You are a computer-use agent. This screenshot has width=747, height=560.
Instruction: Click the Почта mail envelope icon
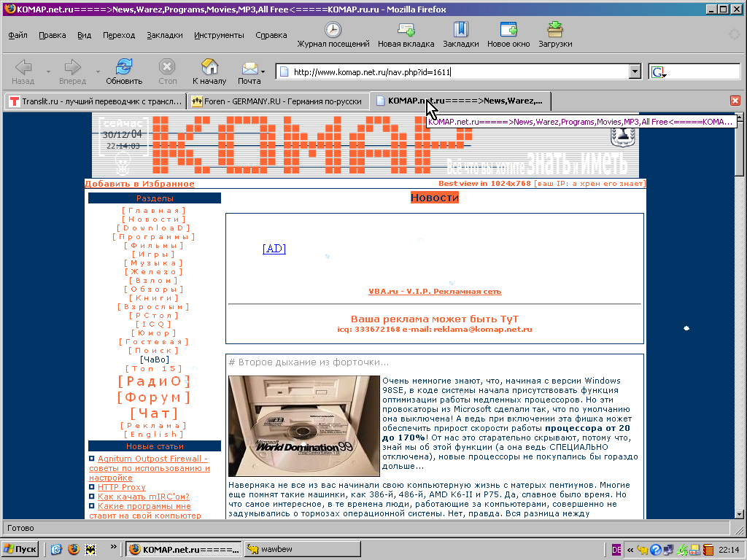(249, 69)
